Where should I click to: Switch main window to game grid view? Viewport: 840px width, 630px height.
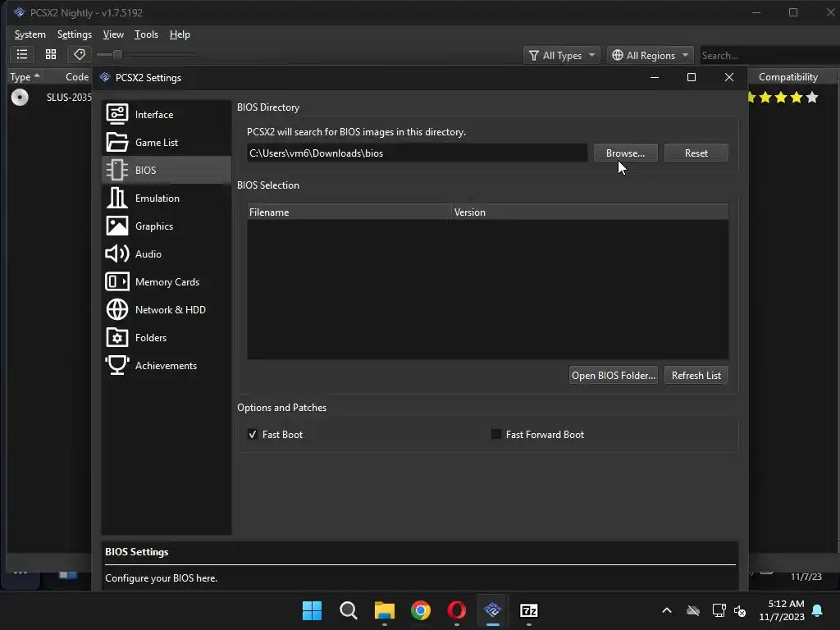pos(51,54)
